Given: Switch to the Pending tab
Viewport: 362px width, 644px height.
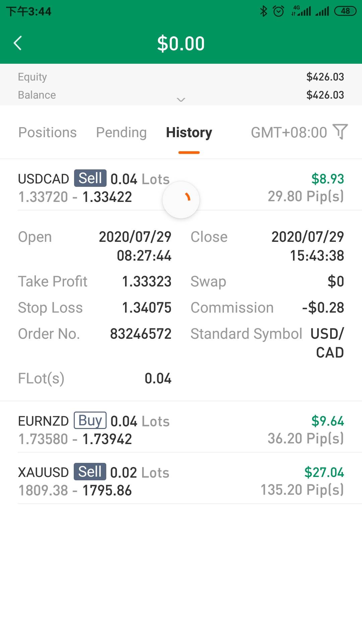Looking at the screenshot, I should point(121,132).
